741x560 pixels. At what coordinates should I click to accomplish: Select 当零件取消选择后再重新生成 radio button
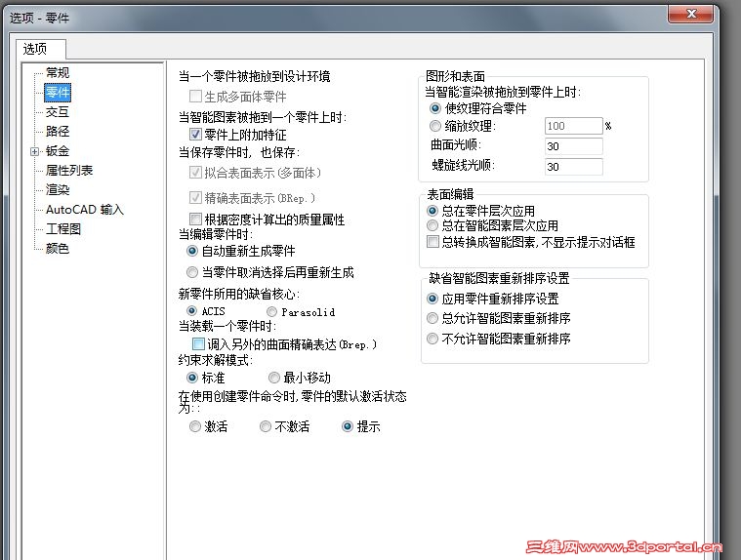[x=192, y=272]
